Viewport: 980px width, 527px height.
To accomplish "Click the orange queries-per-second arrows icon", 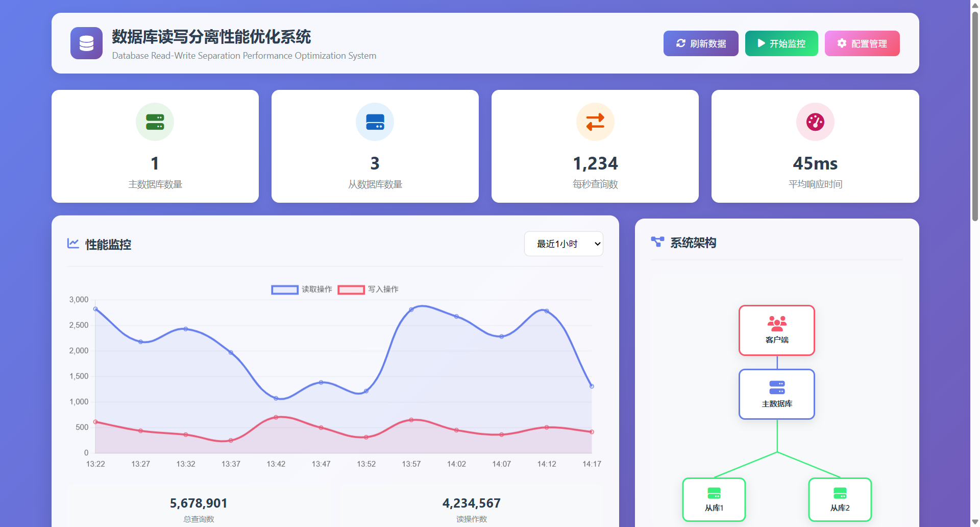I will [595, 122].
